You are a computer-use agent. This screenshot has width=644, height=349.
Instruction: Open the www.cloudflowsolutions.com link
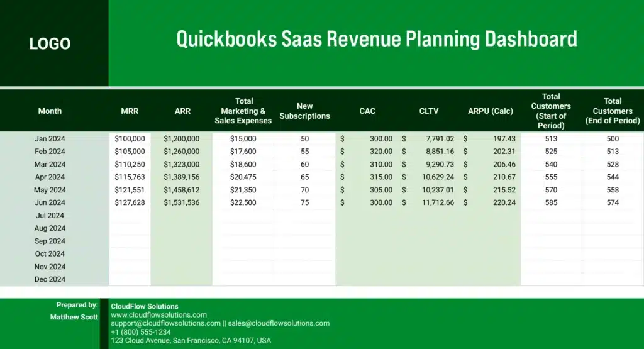click(158, 315)
